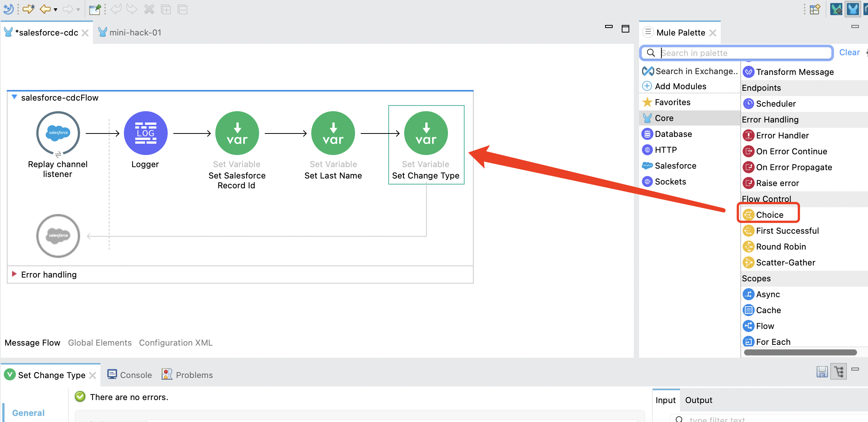Switch to Message Flow view tab
The width and height of the screenshot is (868, 422).
[x=32, y=343]
